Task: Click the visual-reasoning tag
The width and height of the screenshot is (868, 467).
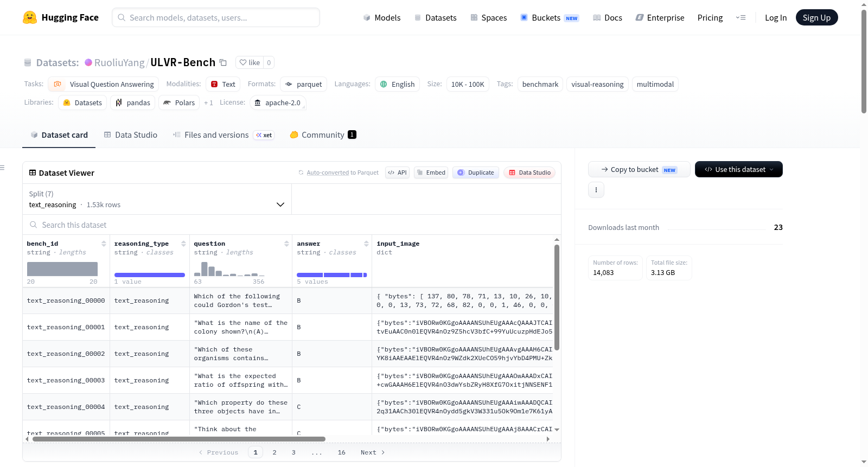Action: (x=597, y=84)
